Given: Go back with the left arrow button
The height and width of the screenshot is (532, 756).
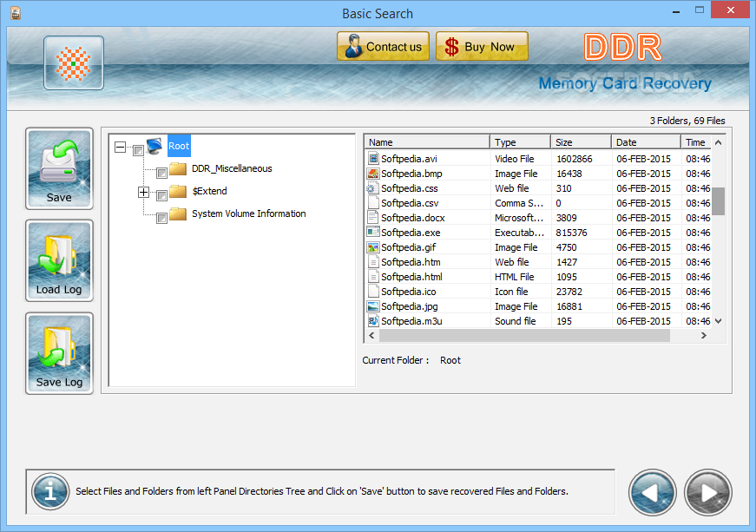Looking at the screenshot, I should point(653,492).
